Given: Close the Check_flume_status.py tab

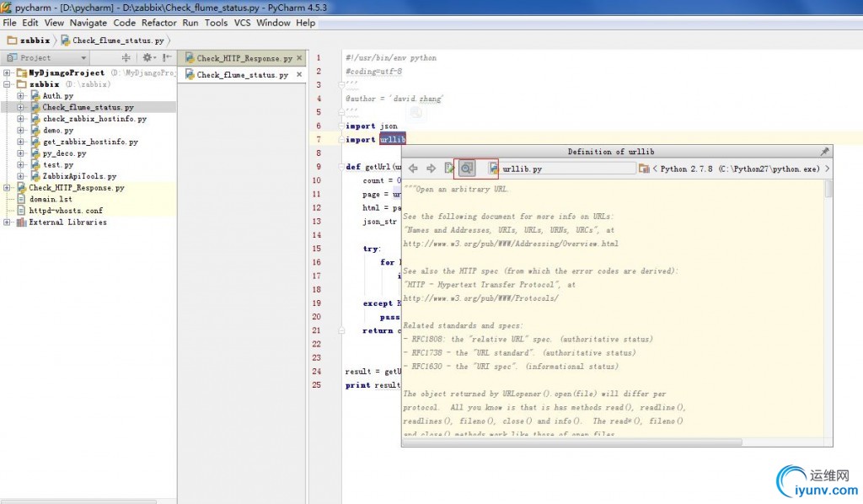Looking at the screenshot, I should click(299, 74).
